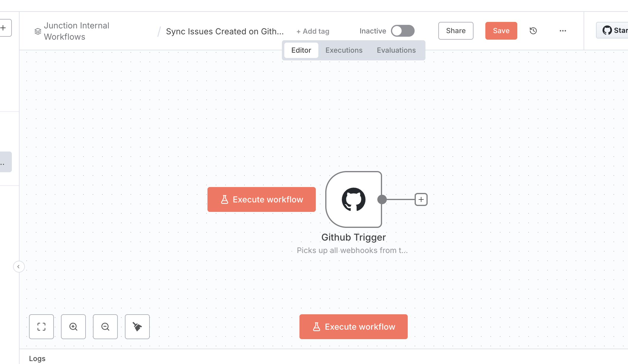Expand the Logs panel

(x=38, y=358)
